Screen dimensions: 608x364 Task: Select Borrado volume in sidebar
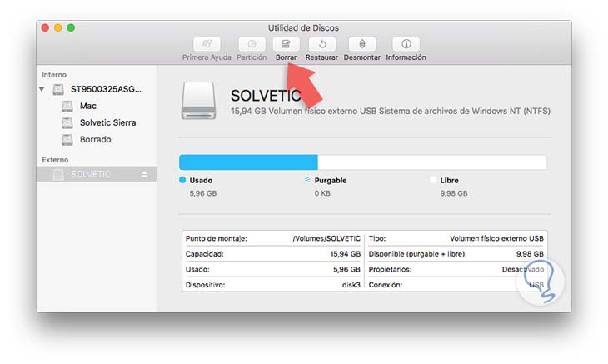point(97,139)
